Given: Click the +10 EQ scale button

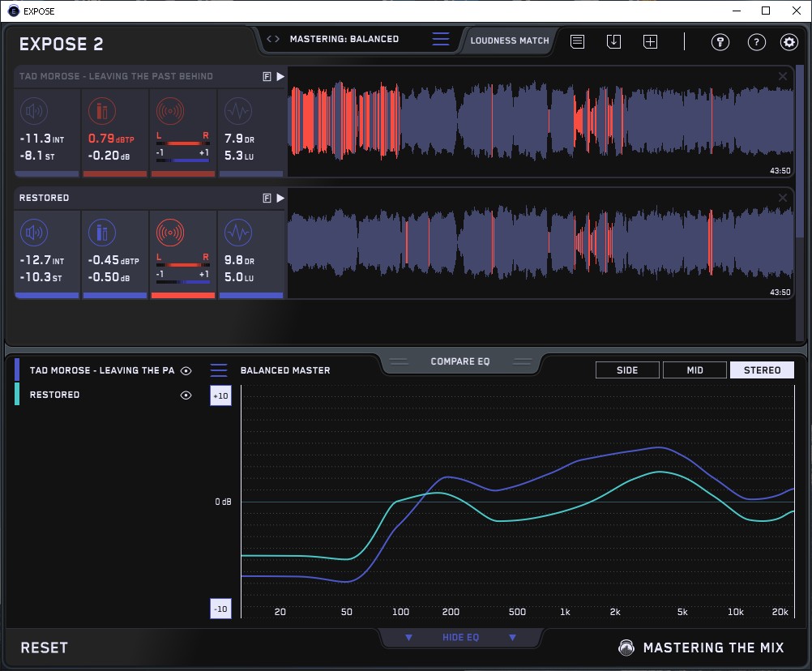Looking at the screenshot, I should coord(220,395).
